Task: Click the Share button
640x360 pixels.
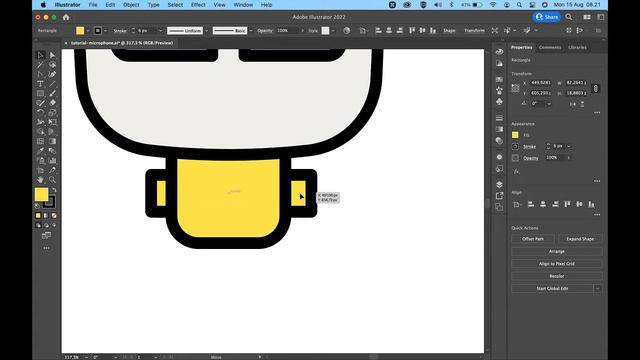Action: point(547,17)
